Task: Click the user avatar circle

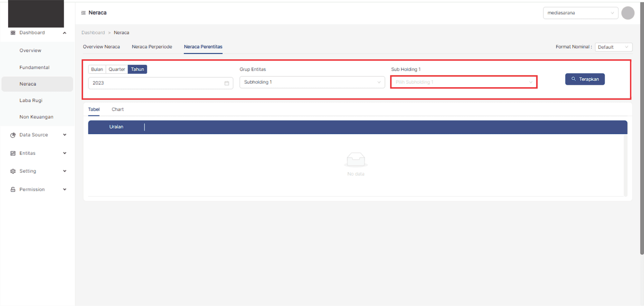Action: [x=628, y=13]
